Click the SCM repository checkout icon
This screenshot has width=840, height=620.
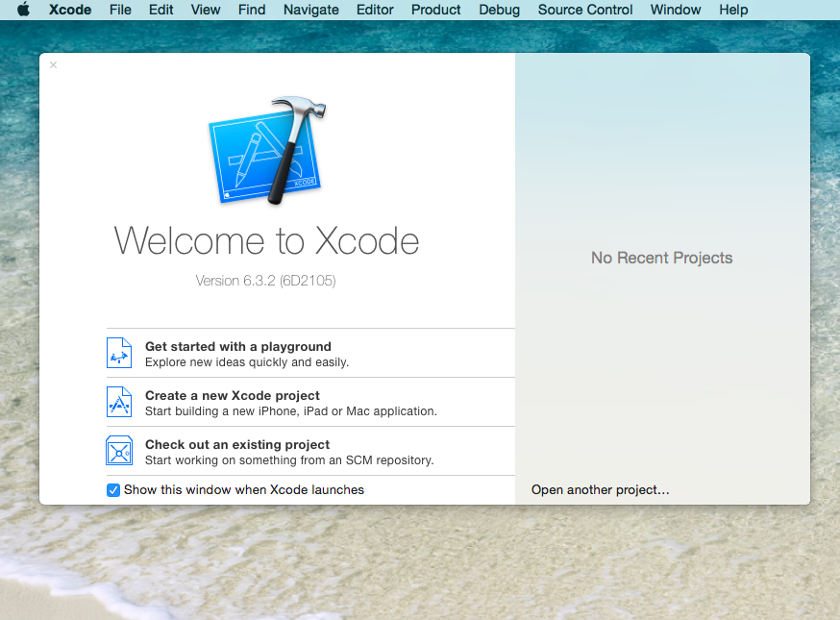point(119,451)
